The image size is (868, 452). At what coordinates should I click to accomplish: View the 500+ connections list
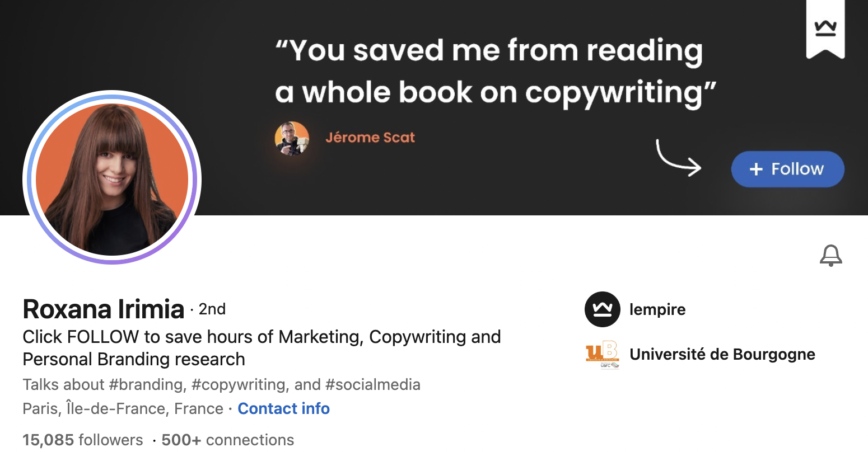coord(227,440)
